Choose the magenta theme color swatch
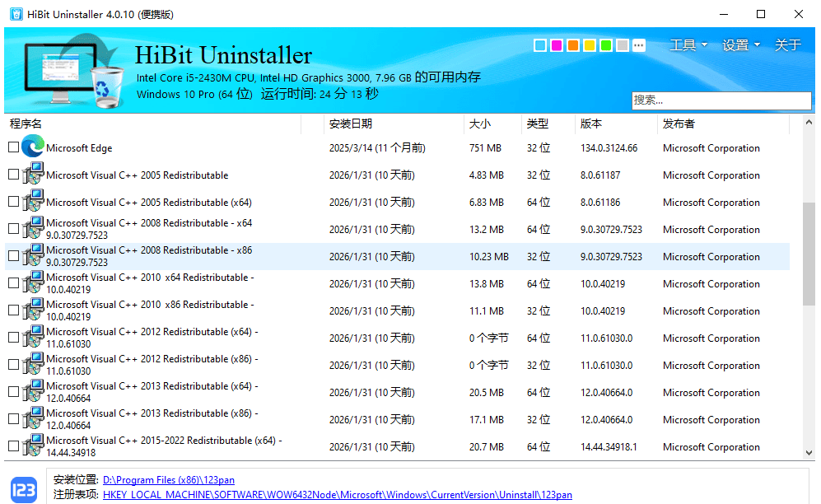Image resolution: width=821 pixels, height=504 pixels. (557, 45)
